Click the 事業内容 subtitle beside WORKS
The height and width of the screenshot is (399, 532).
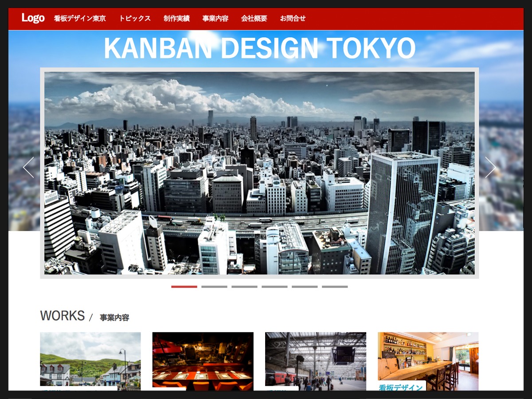pyautogui.click(x=114, y=318)
